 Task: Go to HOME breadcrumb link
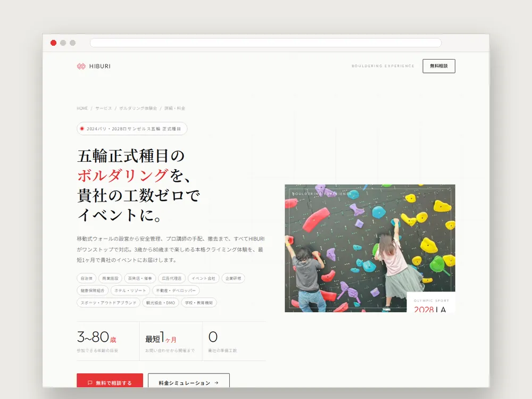[82, 108]
